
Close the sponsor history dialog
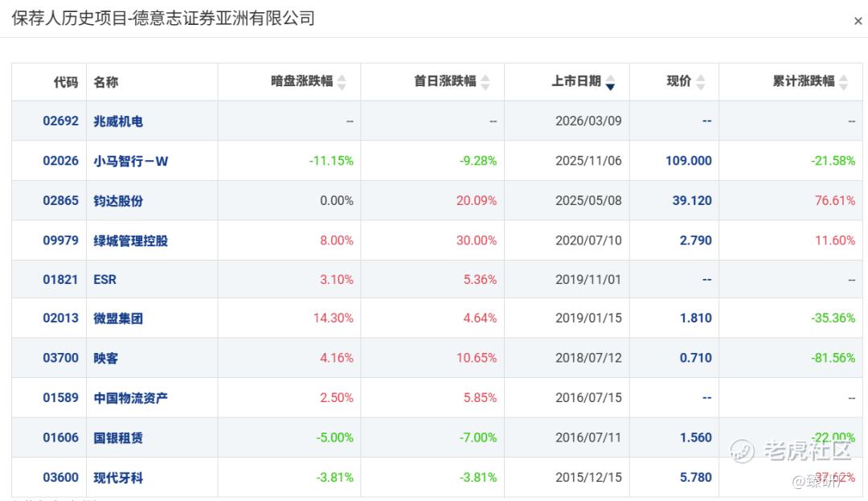pos(858,21)
